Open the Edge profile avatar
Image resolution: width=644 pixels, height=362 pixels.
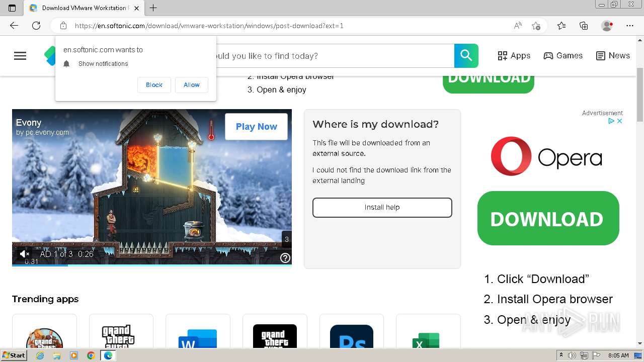click(x=607, y=26)
